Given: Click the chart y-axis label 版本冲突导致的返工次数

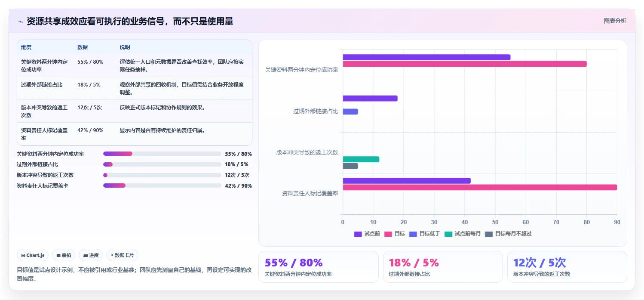Looking at the screenshot, I should (x=307, y=152).
